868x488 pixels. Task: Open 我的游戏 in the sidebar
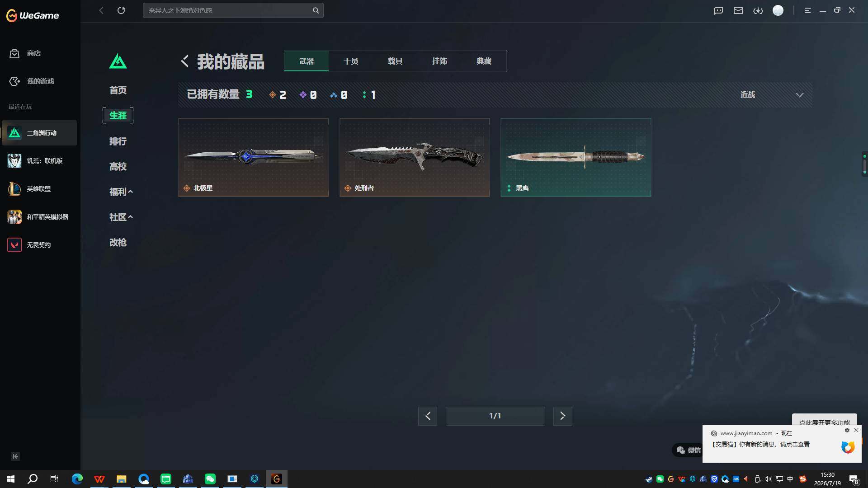pyautogui.click(x=32, y=81)
